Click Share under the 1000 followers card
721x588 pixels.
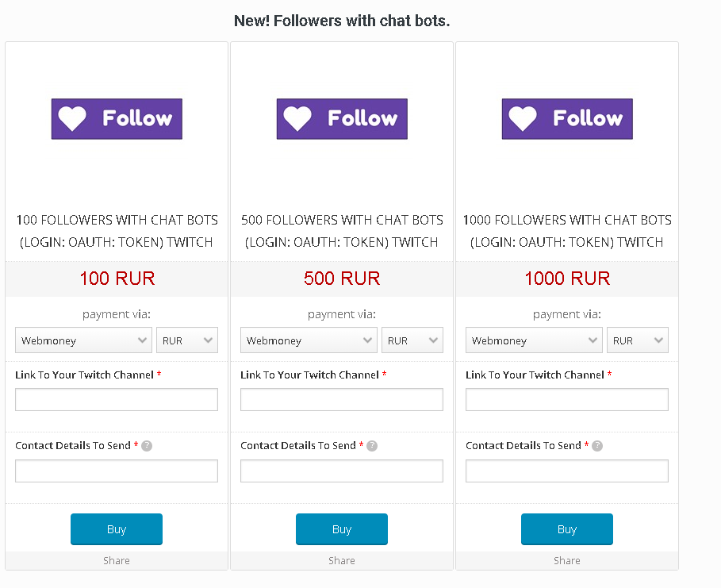click(567, 560)
